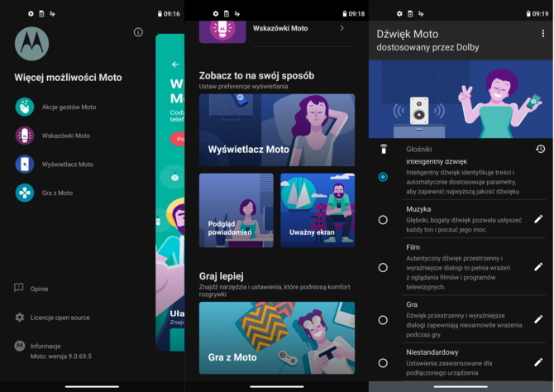This screenshot has height=392, width=554.
Task: Open Gra z Moto large card
Action: coord(277,337)
